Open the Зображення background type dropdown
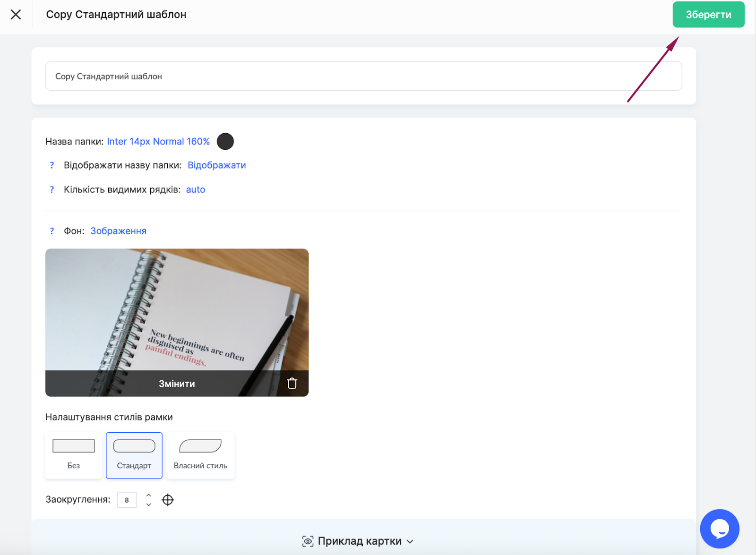Screen dimensions: 756x555 click(118, 231)
